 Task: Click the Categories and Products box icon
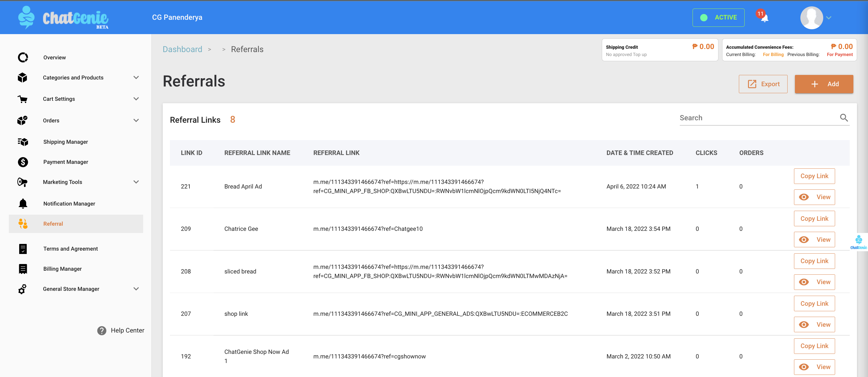23,77
